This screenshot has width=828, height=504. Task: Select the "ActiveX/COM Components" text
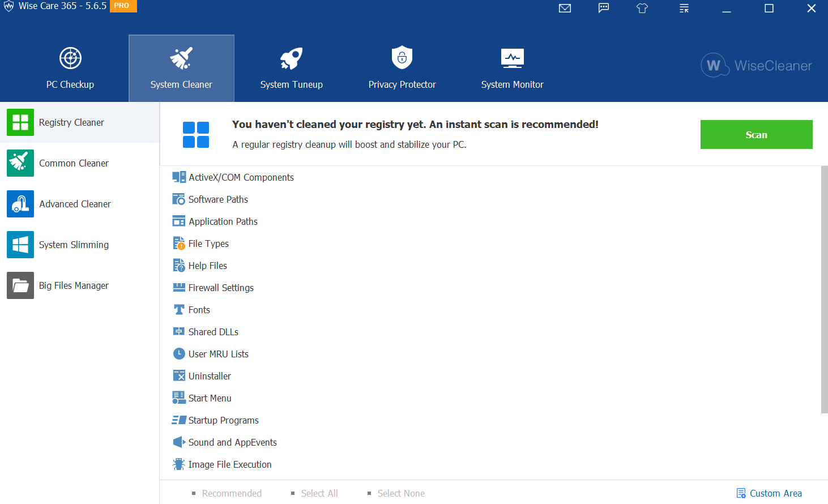[241, 177]
